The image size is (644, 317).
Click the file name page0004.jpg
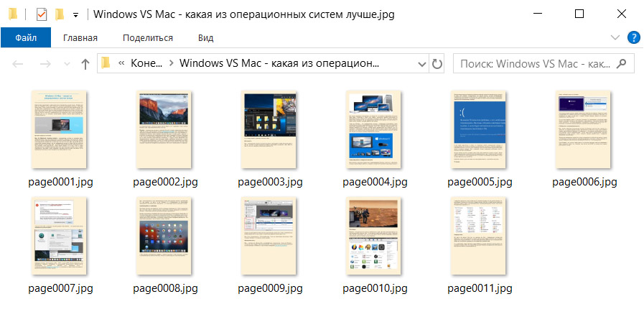pos(375,183)
